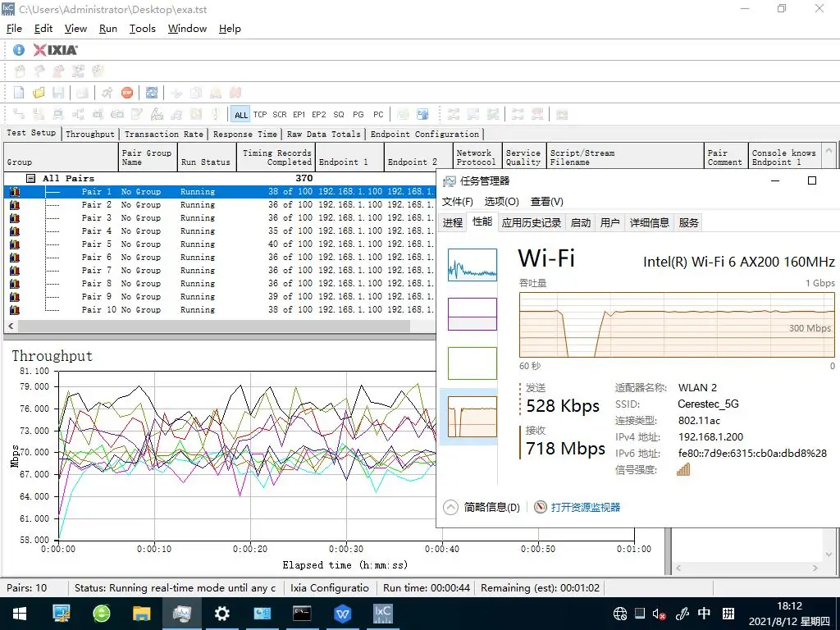Viewport: 840px width, 630px height.
Task: Select the memory graph thumbnail in Task Manager
Action: (472, 313)
